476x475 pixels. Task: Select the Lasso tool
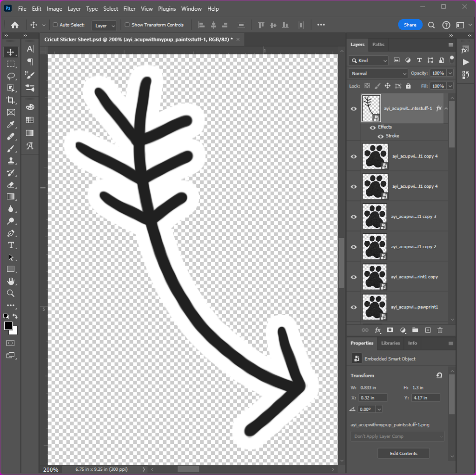pos(11,76)
